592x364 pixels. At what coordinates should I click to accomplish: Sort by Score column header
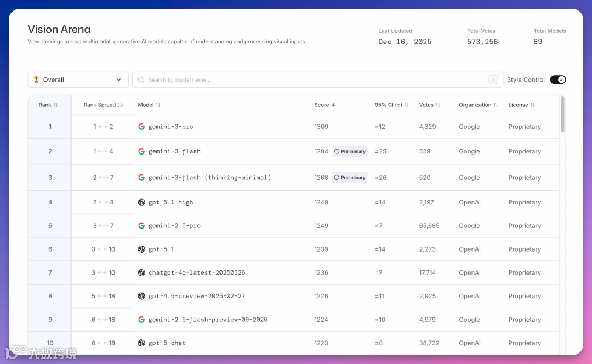pos(325,105)
